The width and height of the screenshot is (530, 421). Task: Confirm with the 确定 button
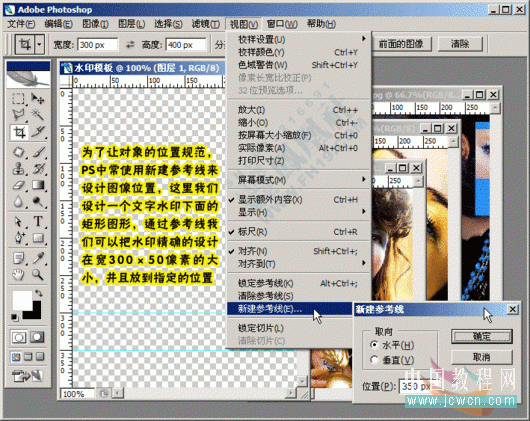(x=482, y=336)
